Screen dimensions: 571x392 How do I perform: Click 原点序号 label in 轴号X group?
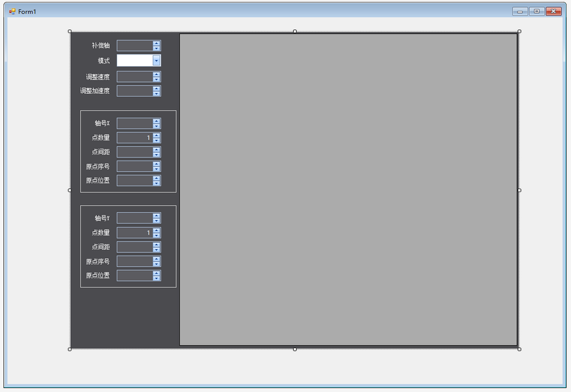98,166
